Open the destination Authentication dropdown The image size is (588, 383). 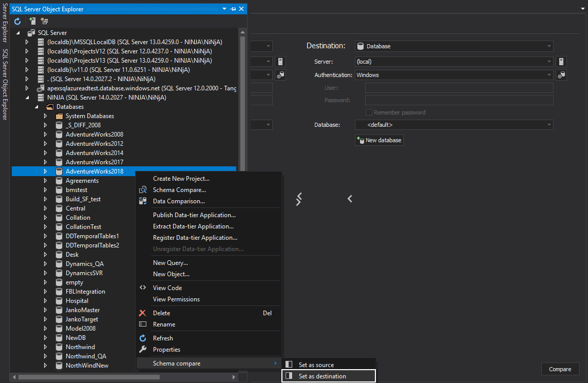454,75
